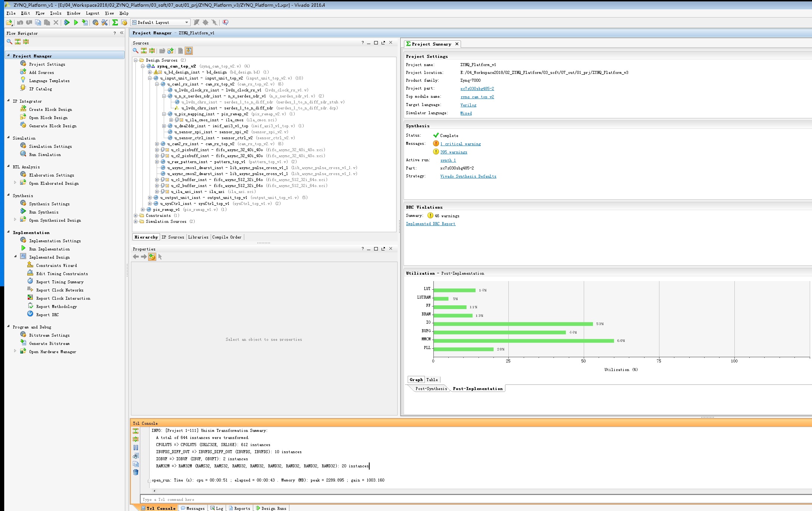Collapse all items in the Sources panel
Image resolution: width=812 pixels, height=511 pixels.
[144, 51]
